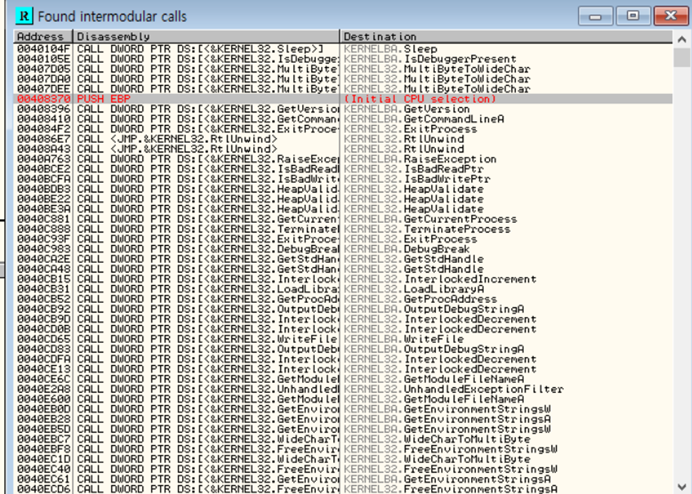Select the InterlockedDecrement call at 0040CDFA
Image resolution: width=692 pixels, height=494 pixels.
(x=343, y=359)
